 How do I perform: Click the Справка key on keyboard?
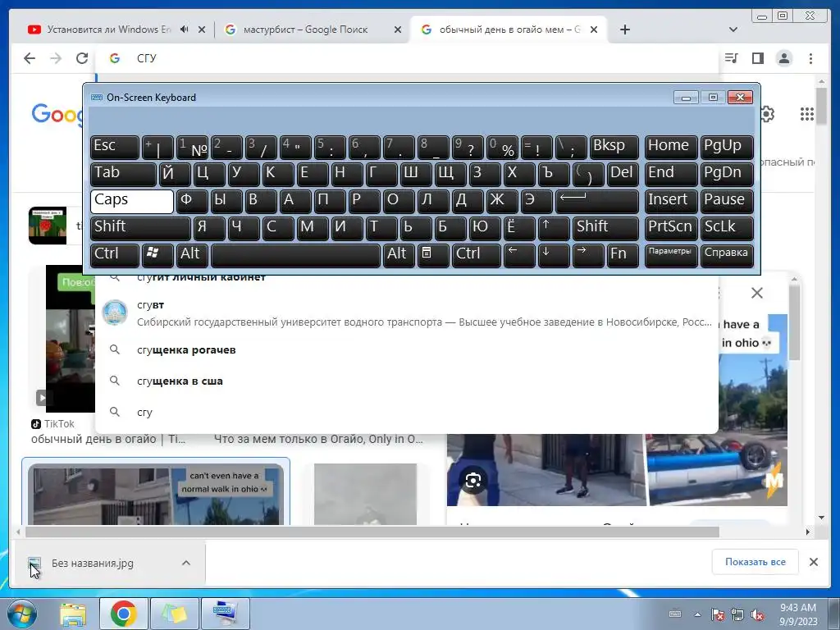[x=727, y=255]
